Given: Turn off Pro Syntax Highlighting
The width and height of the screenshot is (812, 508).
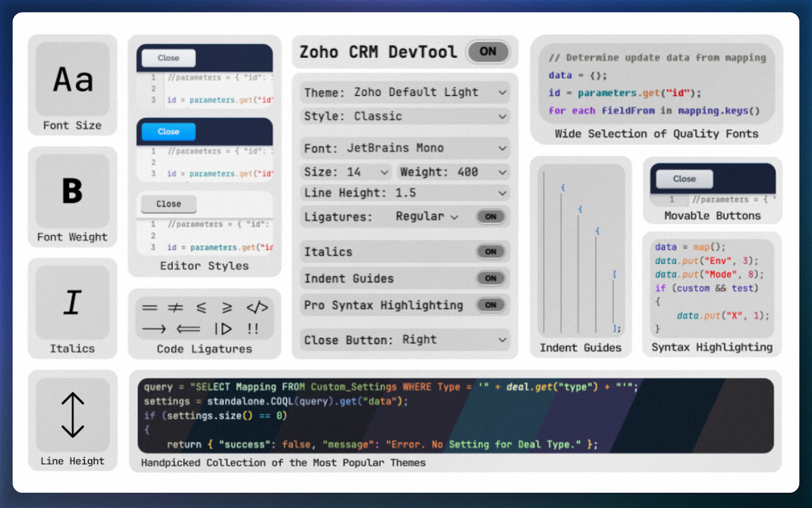Looking at the screenshot, I should tap(491, 305).
